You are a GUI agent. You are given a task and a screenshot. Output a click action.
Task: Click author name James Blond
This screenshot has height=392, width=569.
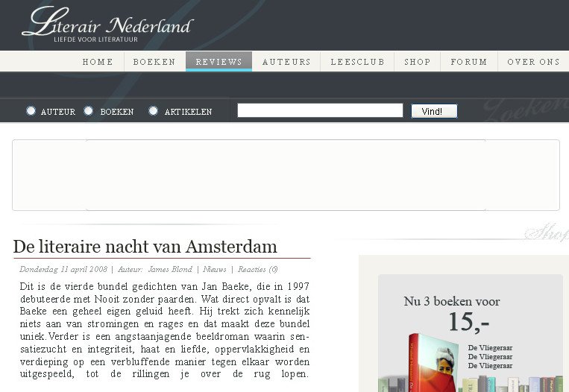coord(170,270)
